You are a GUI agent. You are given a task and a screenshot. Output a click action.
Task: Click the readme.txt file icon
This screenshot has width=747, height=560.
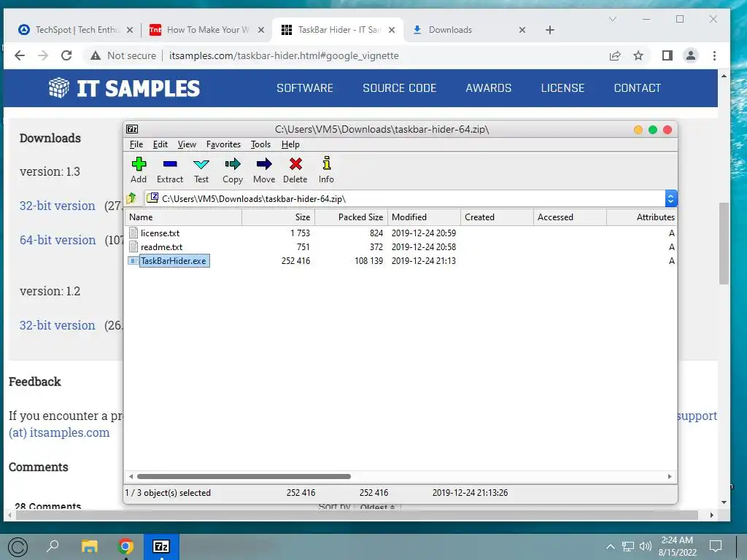133,246
